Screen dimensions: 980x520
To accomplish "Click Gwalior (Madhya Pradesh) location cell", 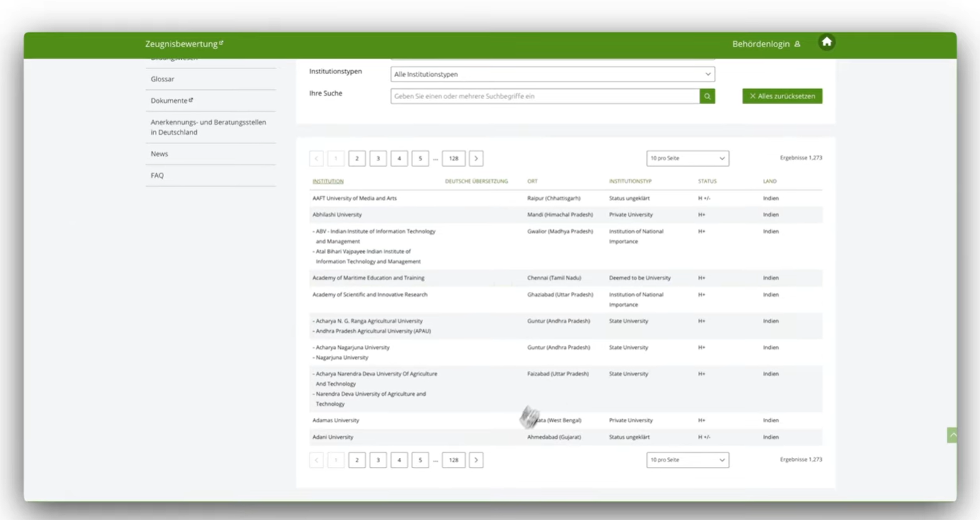I will [x=560, y=232].
